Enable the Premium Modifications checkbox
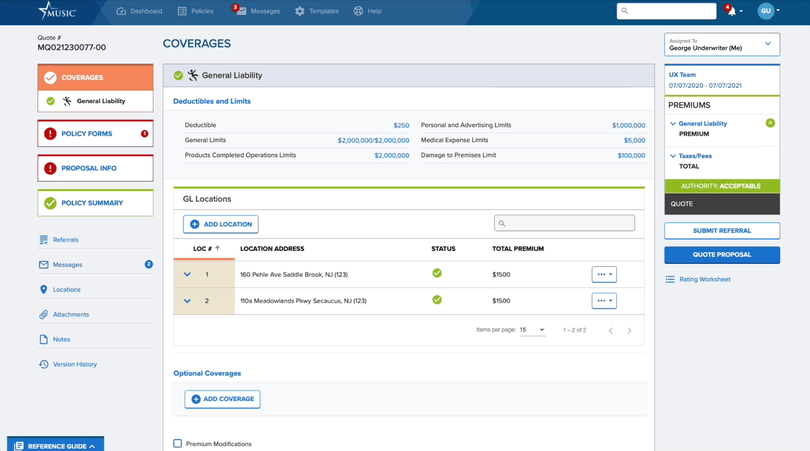Image resolution: width=810 pixels, height=451 pixels. tap(178, 443)
